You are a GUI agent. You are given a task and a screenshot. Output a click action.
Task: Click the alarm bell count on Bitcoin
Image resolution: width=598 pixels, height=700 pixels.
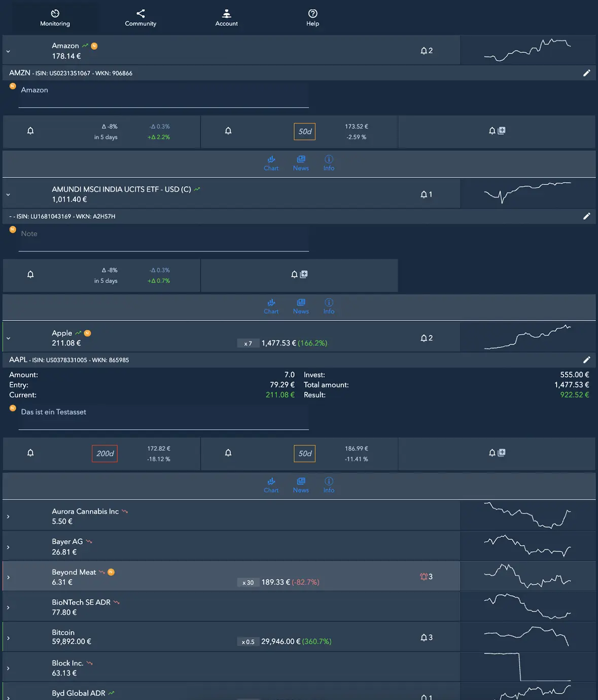pos(426,638)
